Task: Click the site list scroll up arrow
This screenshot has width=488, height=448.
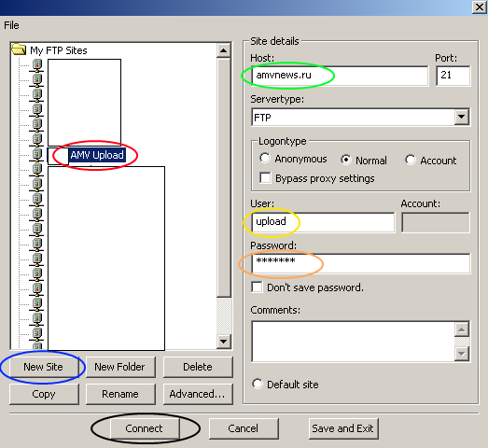Action: tap(223, 50)
